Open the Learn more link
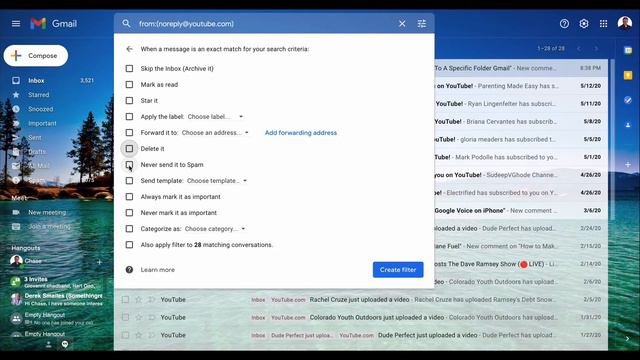This screenshot has width=640, height=360. point(158,270)
